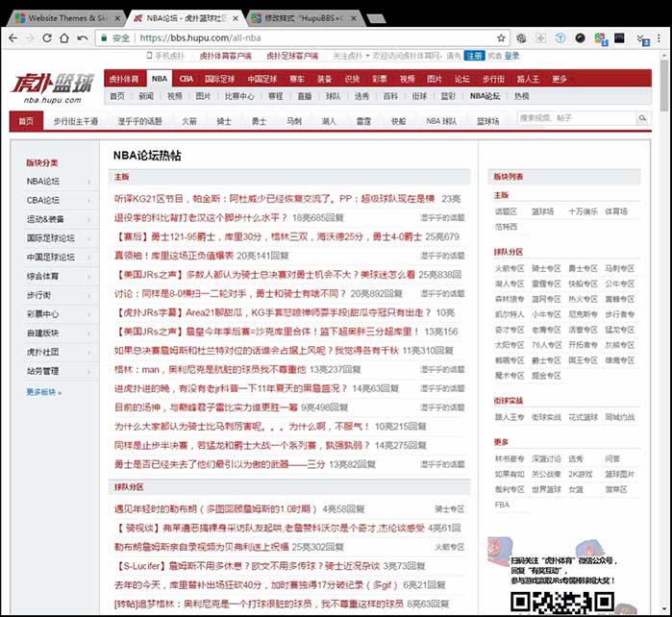Click the QR code image
The height and width of the screenshot is (617, 672).
(x=562, y=602)
